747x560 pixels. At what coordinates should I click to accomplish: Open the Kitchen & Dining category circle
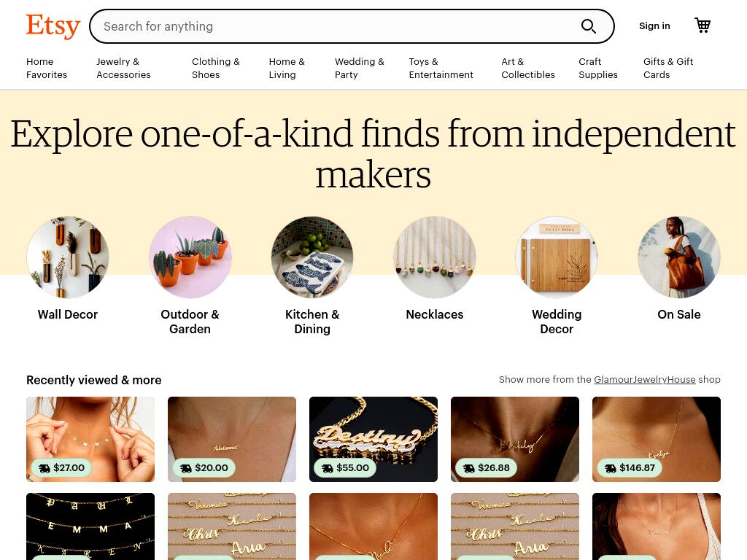click(x=312, y=257)
